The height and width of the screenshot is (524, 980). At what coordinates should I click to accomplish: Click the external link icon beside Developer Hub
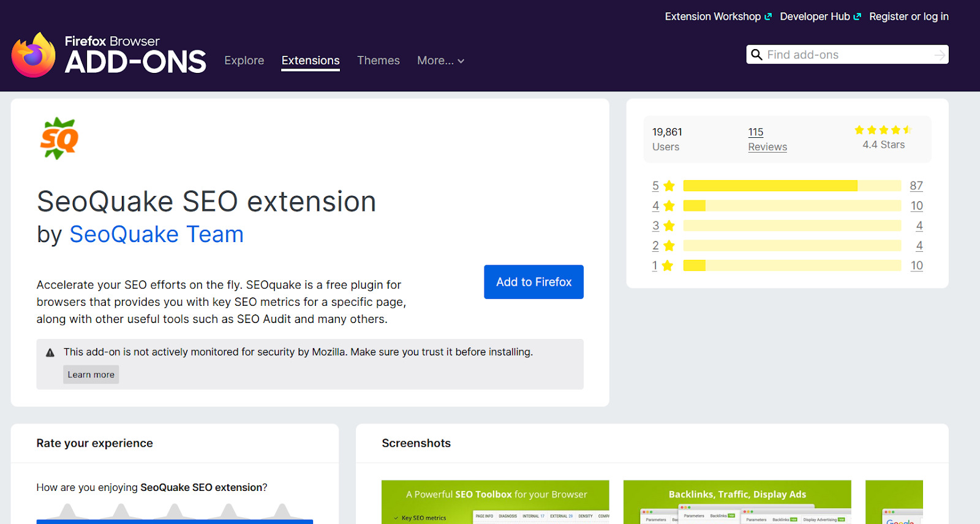858,17
